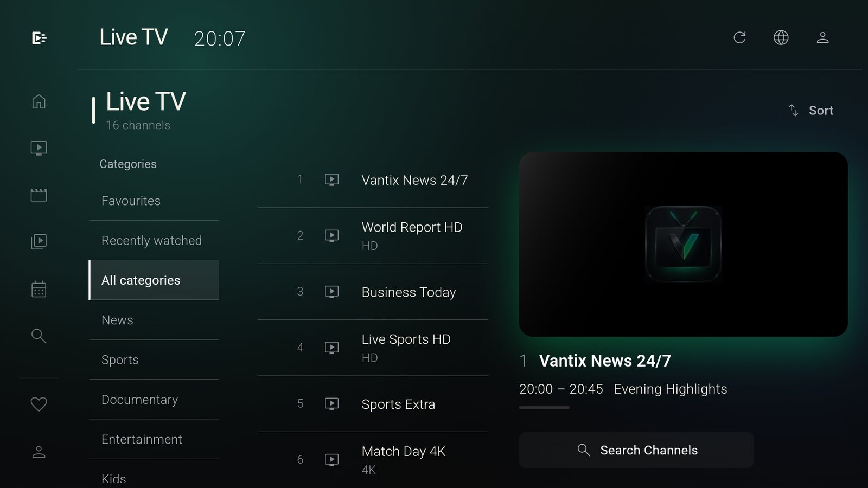Click programme progress bar under Evening Highlights
Screen dimensions: 868x488
[544, 407]
